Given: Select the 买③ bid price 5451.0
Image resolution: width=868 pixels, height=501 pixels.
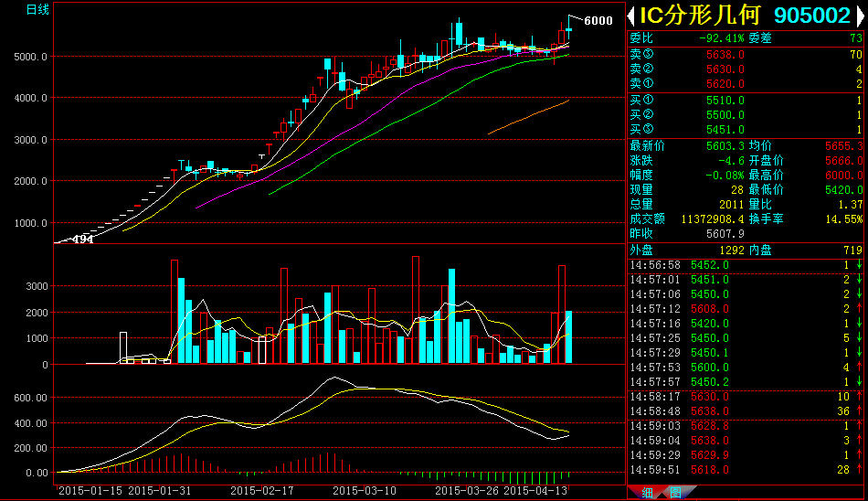Looking at the screenshot, I should (725, 129).
